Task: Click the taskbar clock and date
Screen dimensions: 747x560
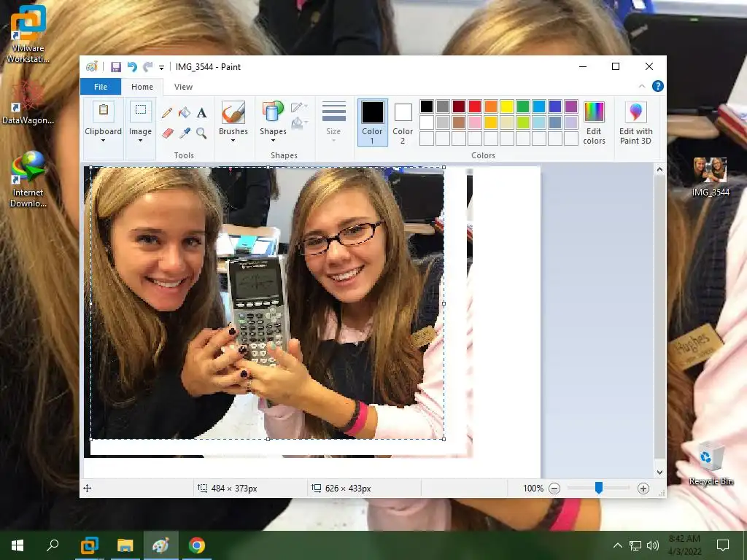Action: 684,545
